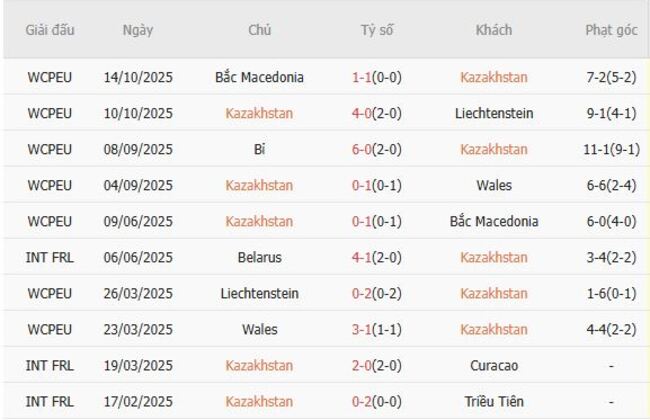The image size is (650, 420).
Task: Select the 'Tỷ số' column header
Action: pos(377,30)
